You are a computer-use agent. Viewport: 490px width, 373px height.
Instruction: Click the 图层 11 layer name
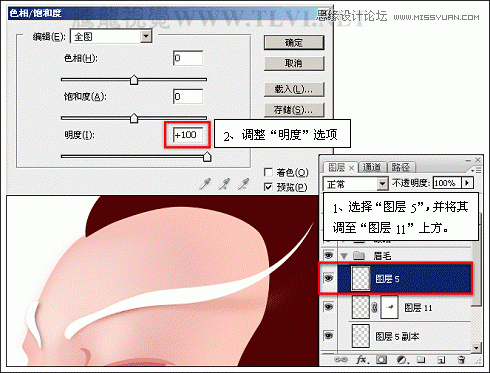tap(418, 307)
